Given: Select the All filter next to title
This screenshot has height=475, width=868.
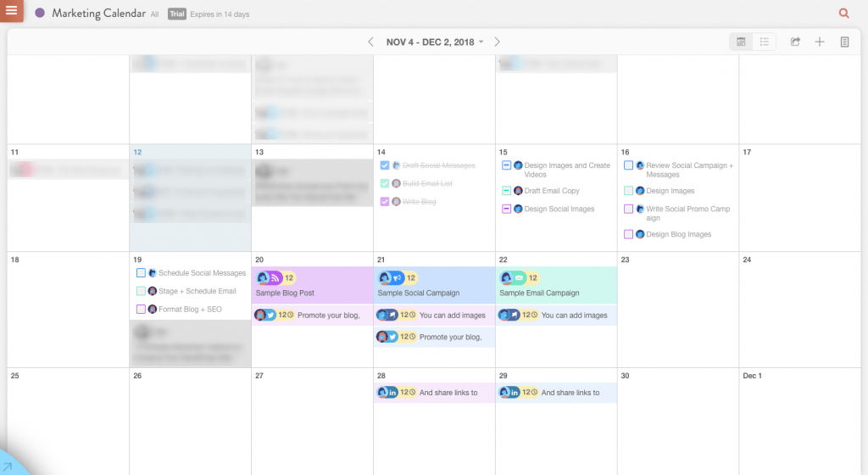Looking at the screenshot, I should pyautogui.click(x=154, y=14).
